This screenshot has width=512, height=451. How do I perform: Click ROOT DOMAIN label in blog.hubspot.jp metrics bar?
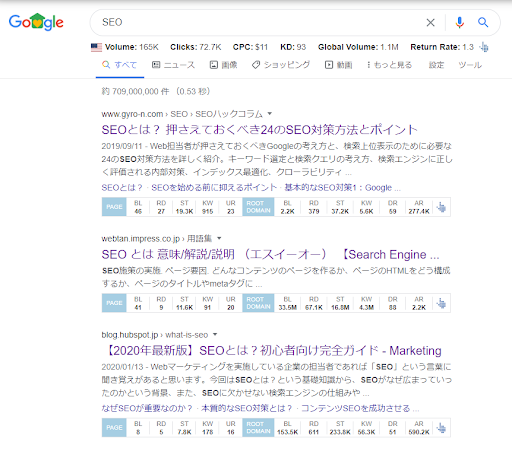(x=258, y=428)
